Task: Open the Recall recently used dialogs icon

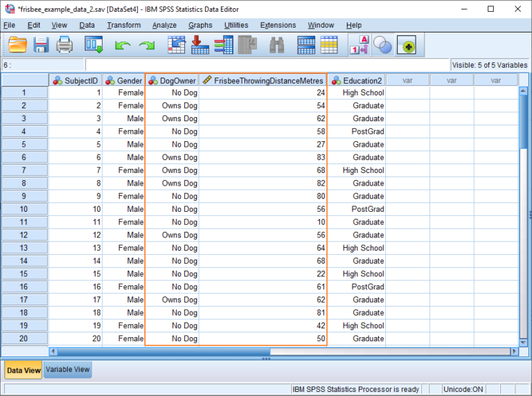Action: (x=94, y=45)
